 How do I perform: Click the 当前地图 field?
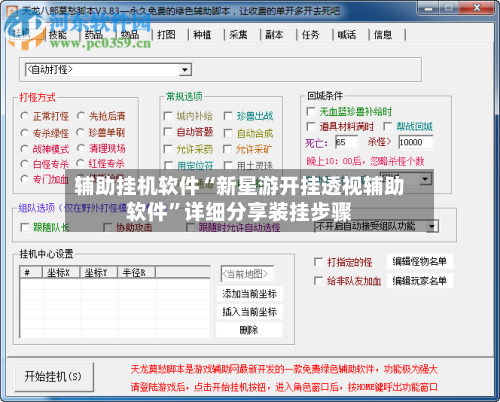click(247, 274)
